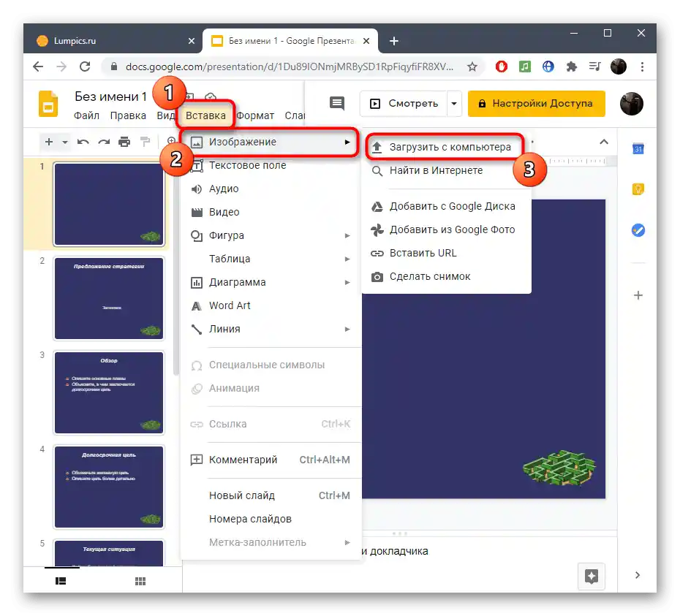Click the redo arrow in toolbar
The width and height of the screenshot is (680, 616).
click(x=104, y=142)
